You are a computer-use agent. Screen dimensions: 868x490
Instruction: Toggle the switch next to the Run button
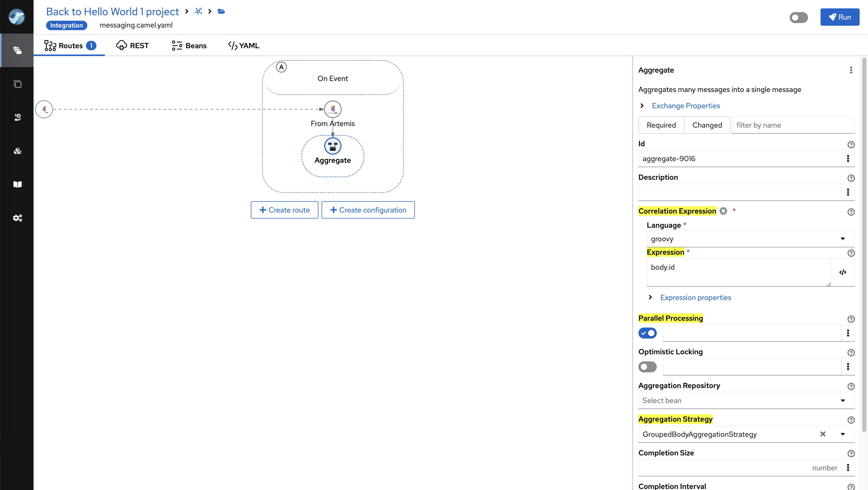point(798,17)
